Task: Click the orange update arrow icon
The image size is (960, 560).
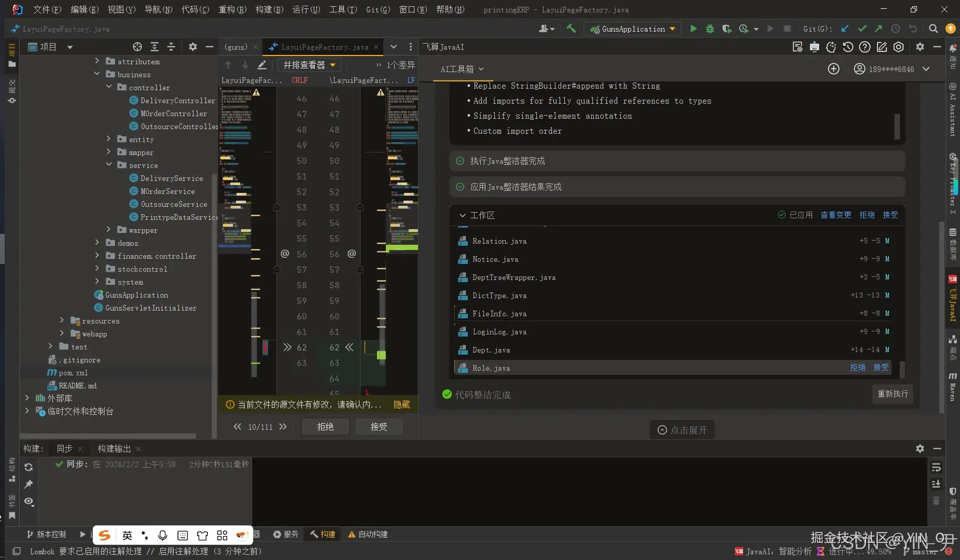Action: click(x=950, y=29)
